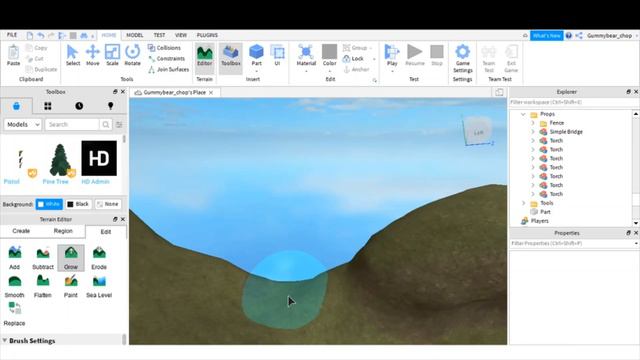
Task: Switch to the VIEW ribbon tab
Action: click(x=181, y=35)
